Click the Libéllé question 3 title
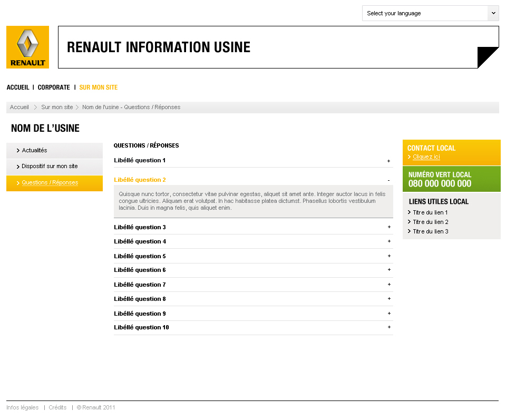 140,227
